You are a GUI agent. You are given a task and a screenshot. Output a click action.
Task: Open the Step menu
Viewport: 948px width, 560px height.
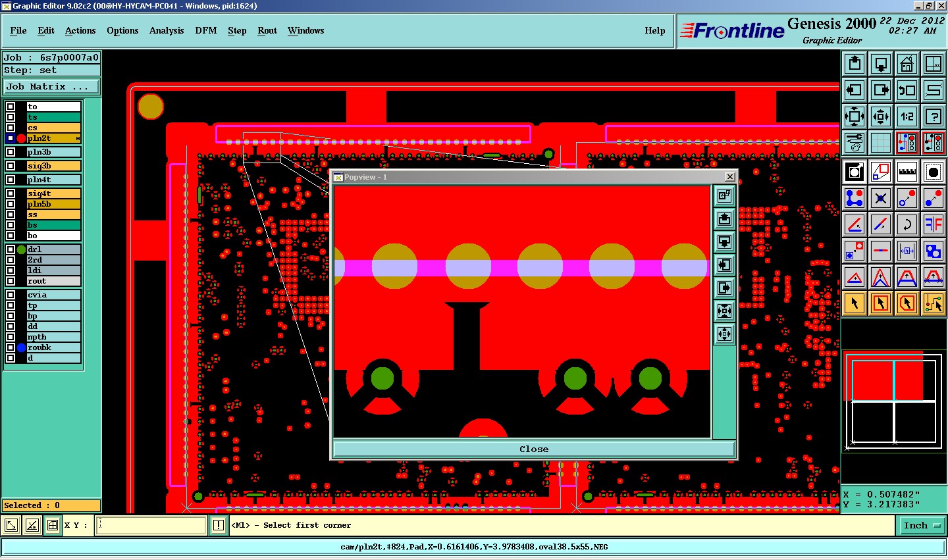[237, 30]
